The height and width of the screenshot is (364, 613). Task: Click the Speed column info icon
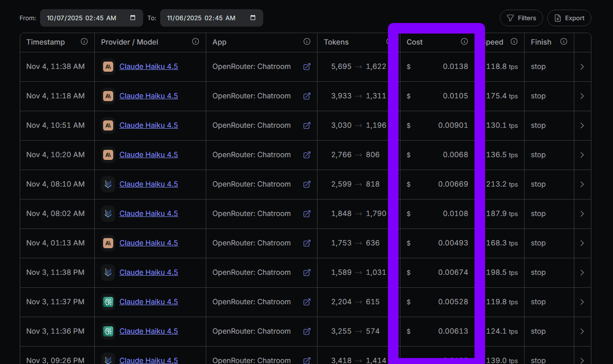514,42
